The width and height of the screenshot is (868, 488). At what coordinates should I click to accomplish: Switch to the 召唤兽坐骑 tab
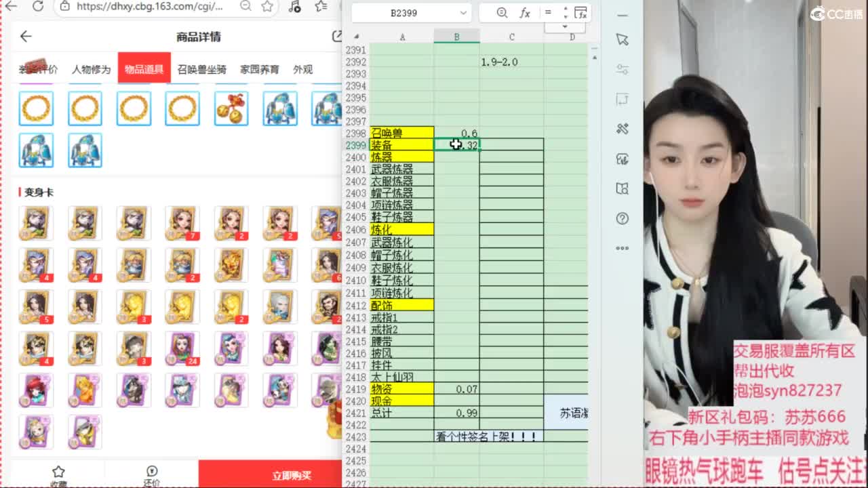201,69
